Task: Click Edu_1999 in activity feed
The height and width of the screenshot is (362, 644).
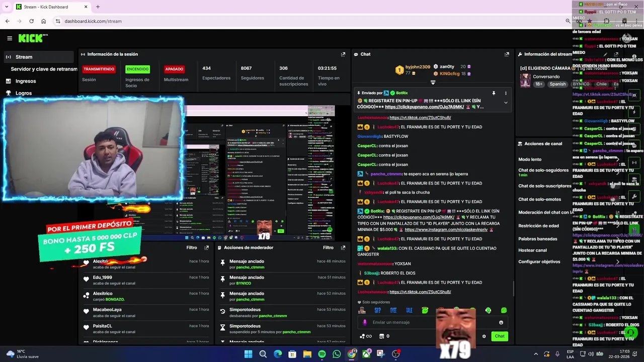Action: tap(102, 278)
